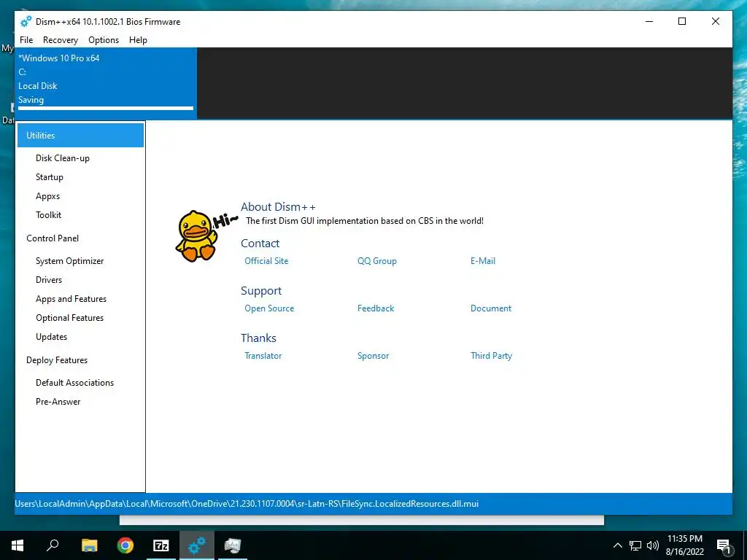Viewport: 747px width, 560px height.
Task: Open the Drivers section
Action: pos(49,280)
